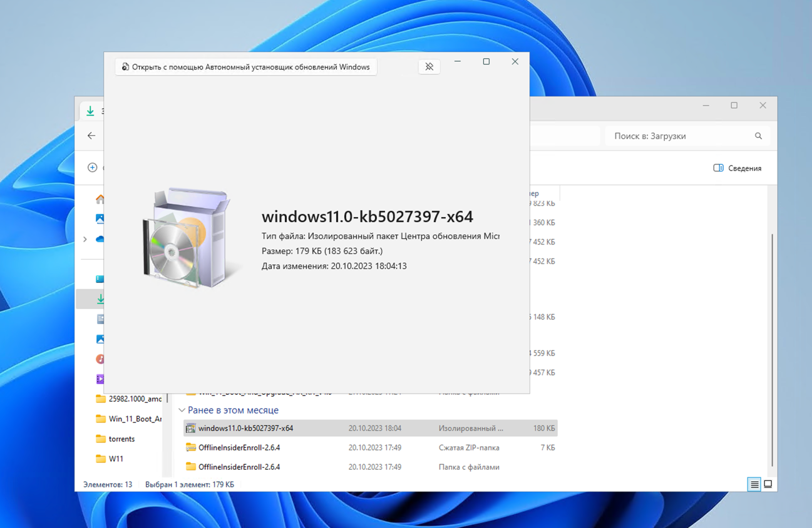Switch to large thumbnails view

[768, 484]
